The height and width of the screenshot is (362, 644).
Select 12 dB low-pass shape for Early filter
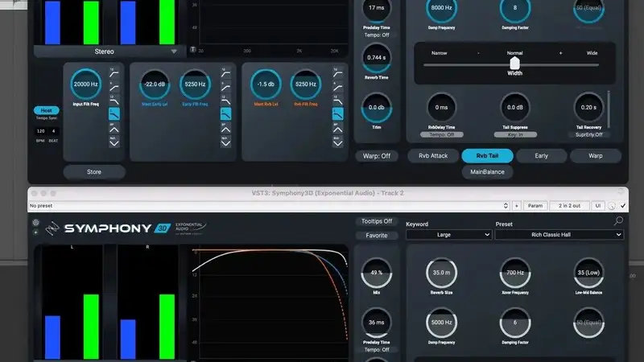226,100
